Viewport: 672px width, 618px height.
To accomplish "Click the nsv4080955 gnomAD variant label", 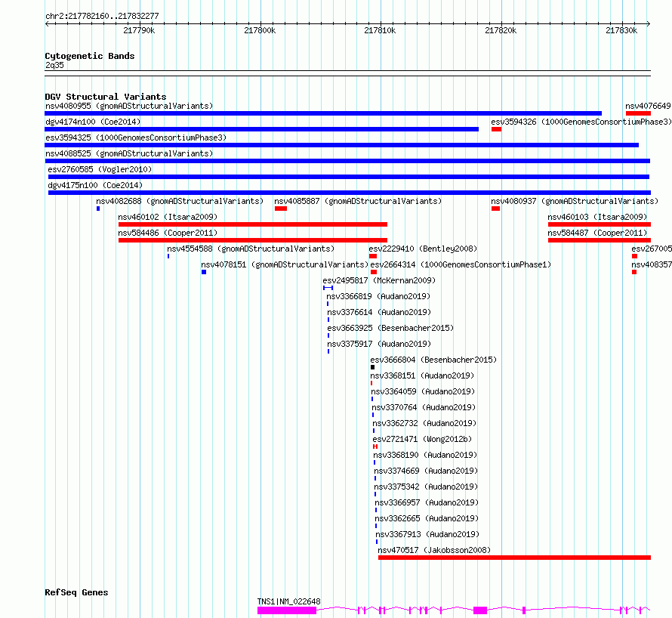I will 129,106.
